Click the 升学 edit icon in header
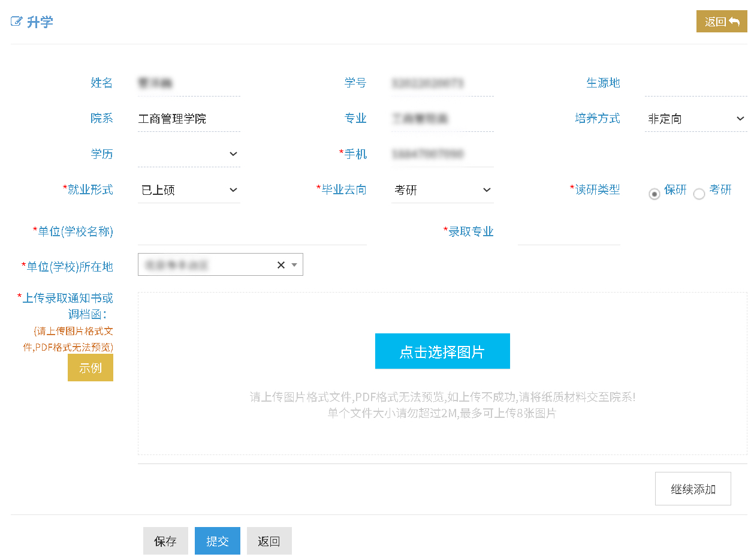This screenshot has height=560, width=754. tap(16, 22)
